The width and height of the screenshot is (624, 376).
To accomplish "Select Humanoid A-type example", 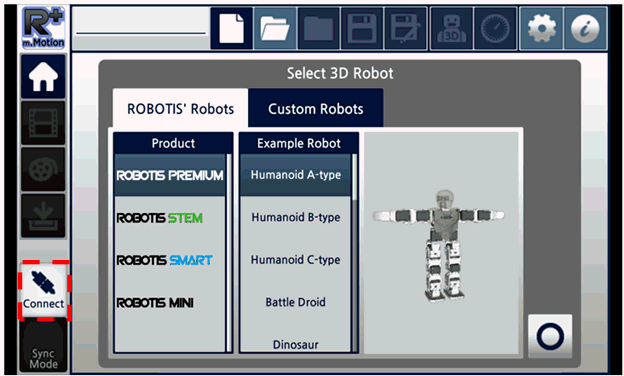I will point(296,175).
